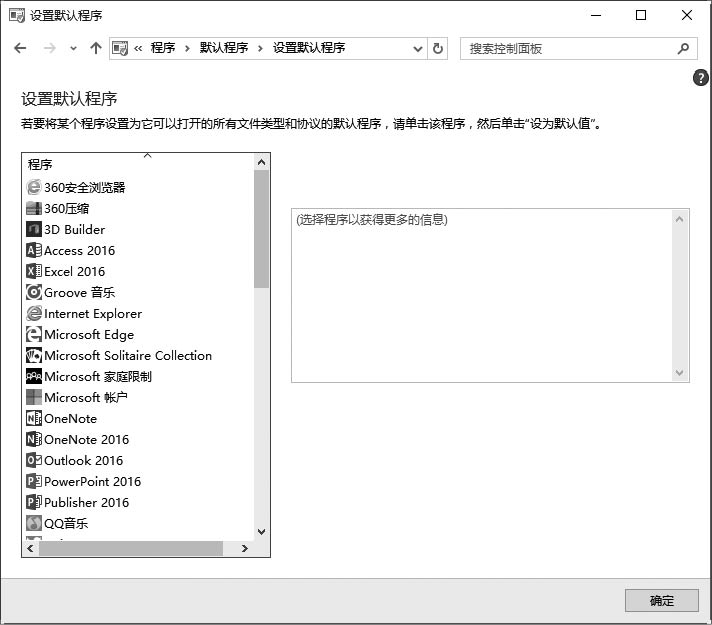Click the Microsoft 家庭限制 icon
This screenshot has height=625, width=712.
(x=34, y=376)
